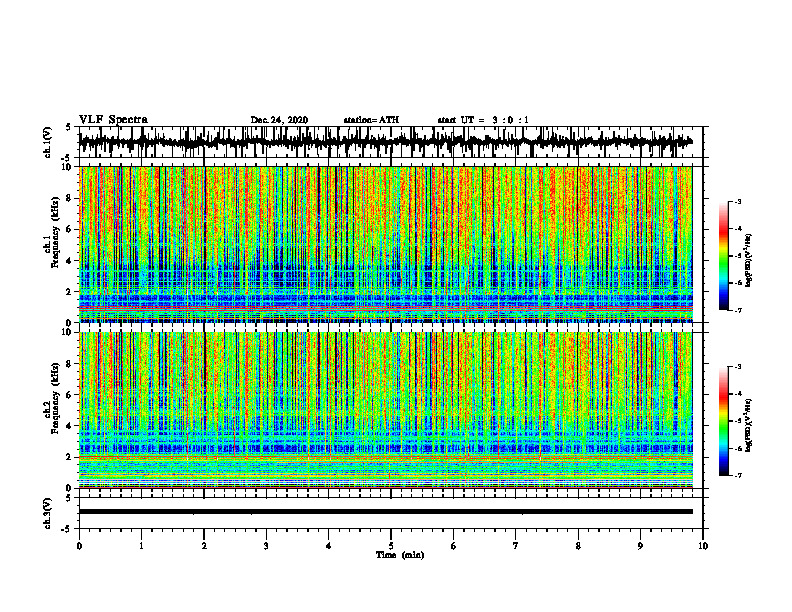Click the time axis tick label '1'
Screen dimensions: 792x612
(141, 546)
